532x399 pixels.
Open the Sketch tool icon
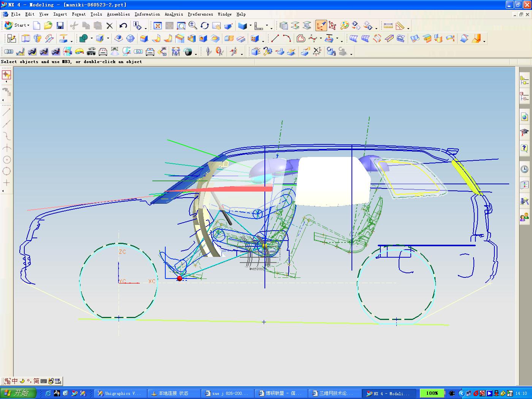point(11,38)
